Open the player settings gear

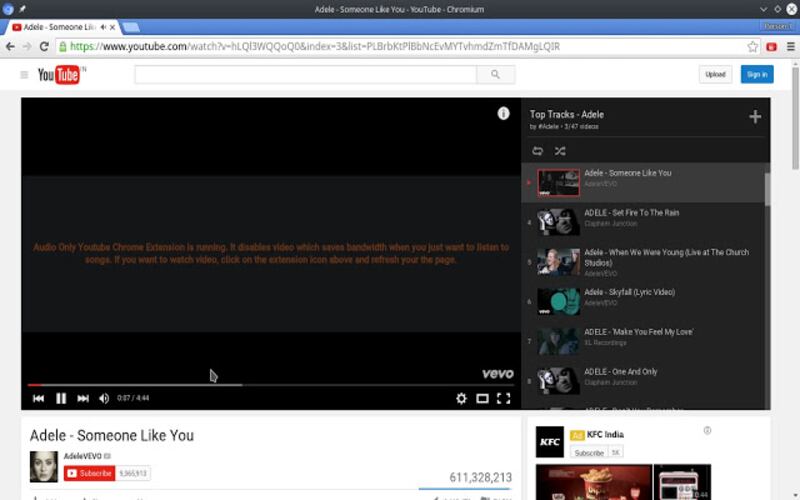461,398
